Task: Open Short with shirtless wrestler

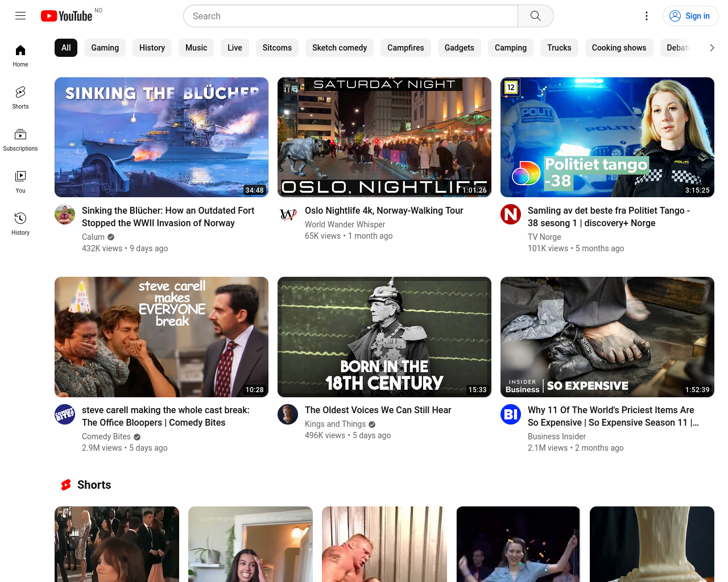Action: [x=384, y=544]
